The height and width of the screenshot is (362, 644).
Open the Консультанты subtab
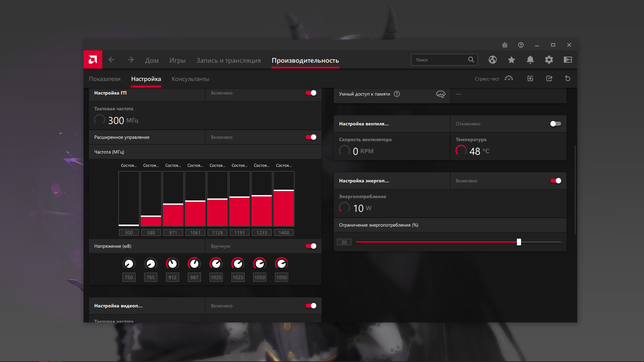[190, 79]
